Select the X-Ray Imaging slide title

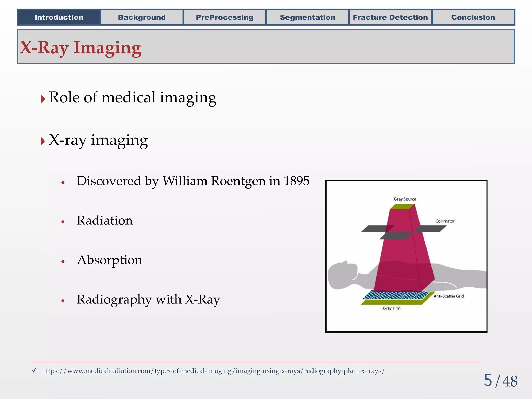tap(81, 48)
